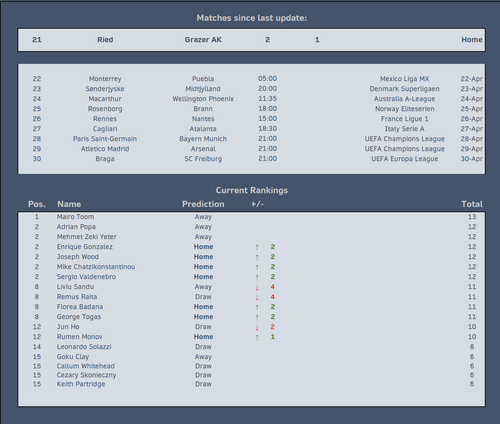Select Keith Partridge ranking row

click(x=252, y=384)
